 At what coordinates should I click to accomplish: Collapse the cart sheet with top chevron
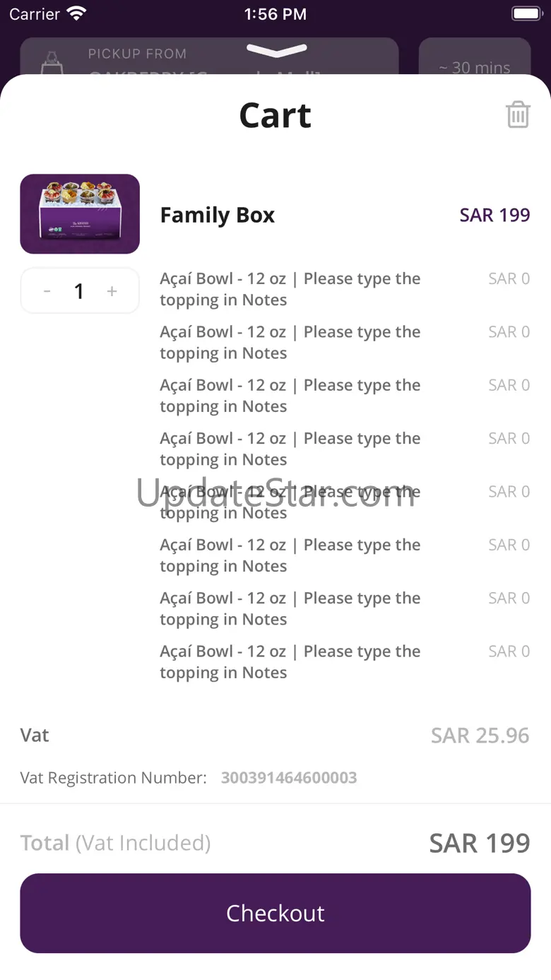point(276,51)
